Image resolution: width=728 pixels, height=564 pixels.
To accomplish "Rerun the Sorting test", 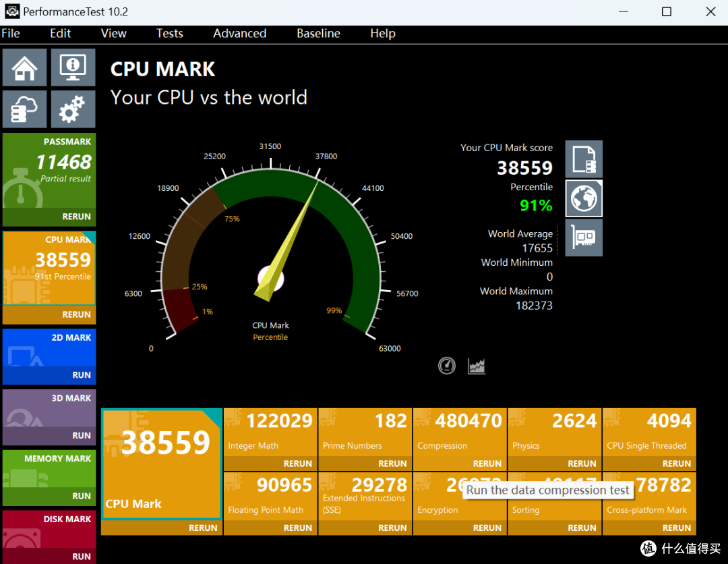I will pos(554,528).
